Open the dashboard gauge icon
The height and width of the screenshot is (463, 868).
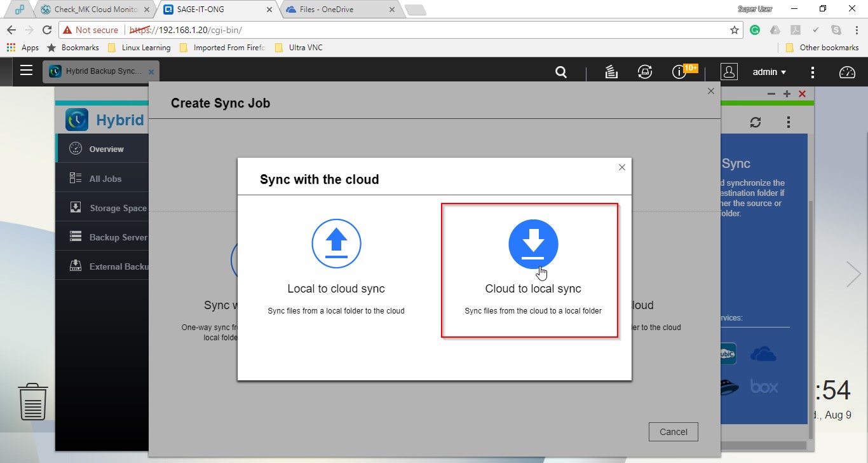tap(847, 72)
